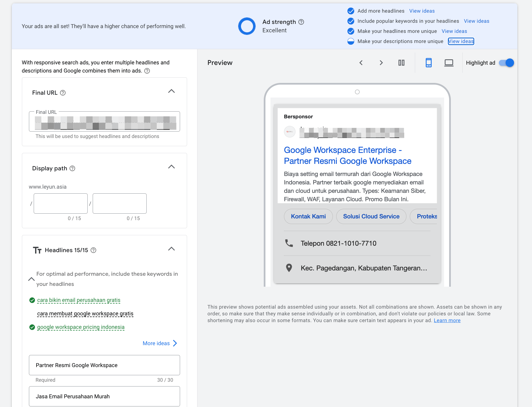Click the location pin in the ad preview
This screenshot has width=532, height=407.
click(289, 268)
